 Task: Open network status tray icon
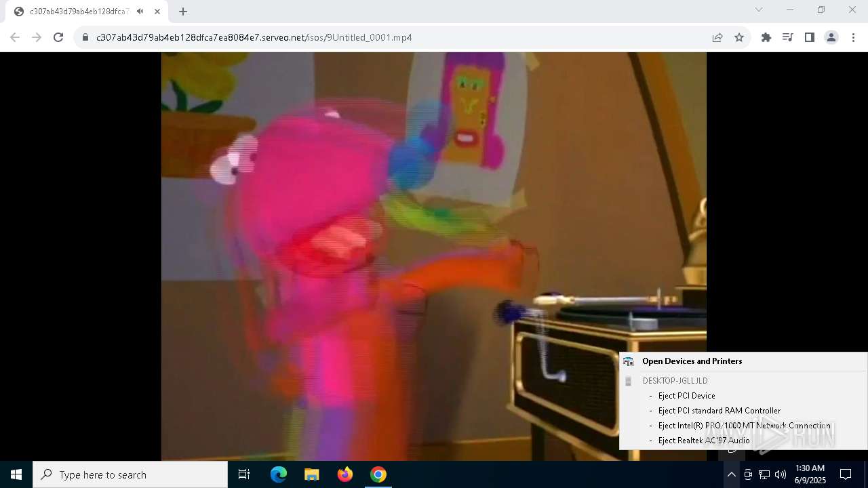pos(764,474)
